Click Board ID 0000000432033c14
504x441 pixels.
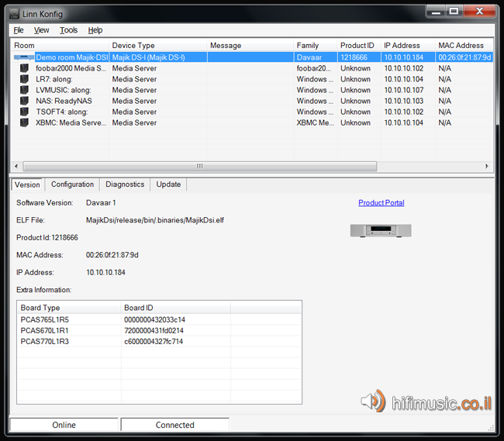[x=154, y=319]
